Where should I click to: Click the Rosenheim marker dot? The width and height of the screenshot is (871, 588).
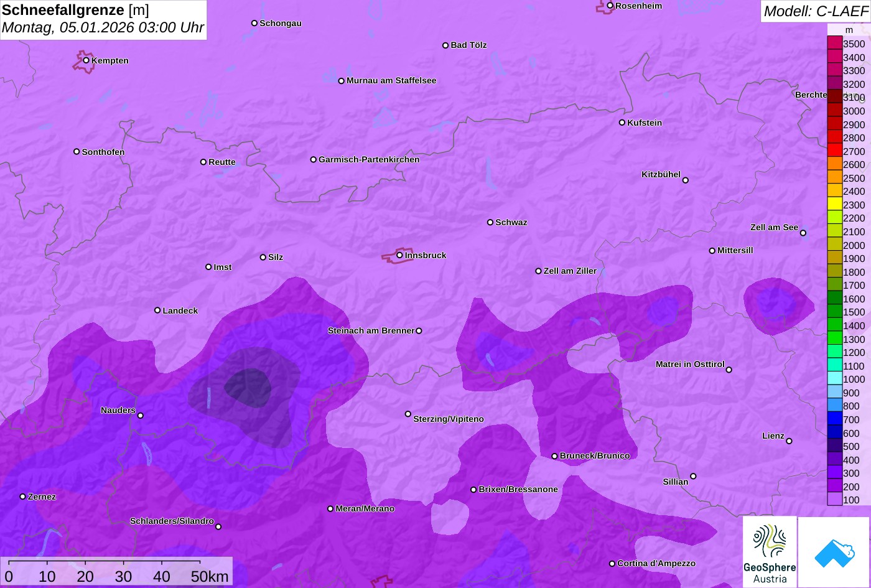[x=610, y=6]
